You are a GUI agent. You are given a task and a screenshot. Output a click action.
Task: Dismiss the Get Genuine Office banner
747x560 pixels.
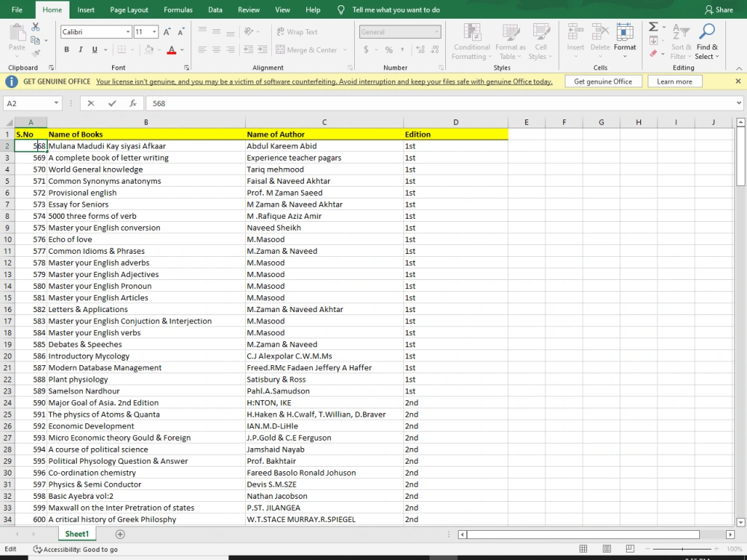point(738,81)
